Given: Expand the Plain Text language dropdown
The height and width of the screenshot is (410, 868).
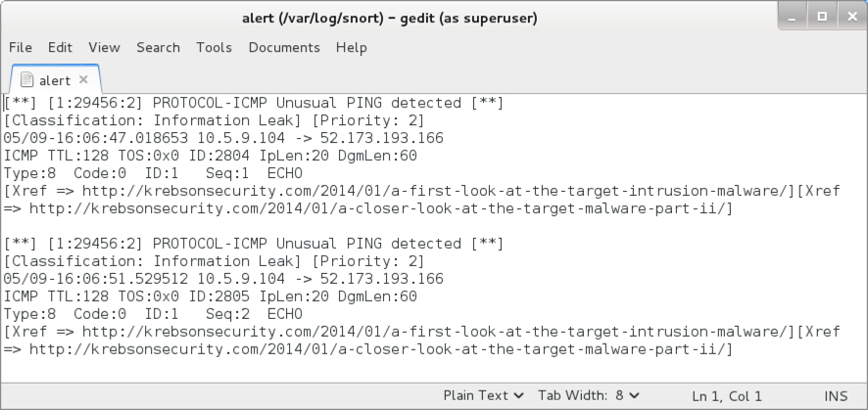Looking at the screenshot, I should 483,395.
